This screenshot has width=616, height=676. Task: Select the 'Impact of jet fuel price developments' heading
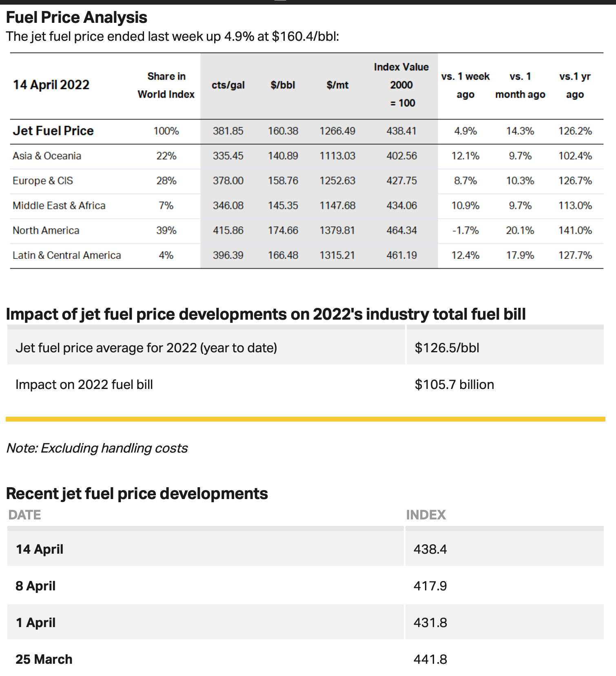pos(266,314)
